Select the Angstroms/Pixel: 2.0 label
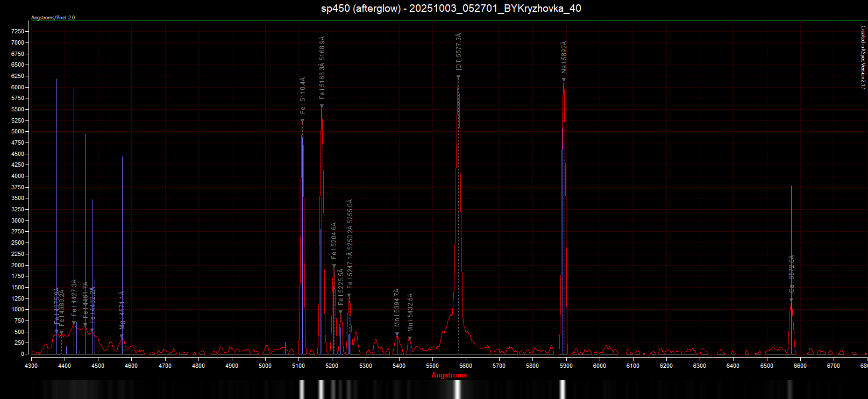Viewport: 868px width, 399px height. tap(53, 18)
